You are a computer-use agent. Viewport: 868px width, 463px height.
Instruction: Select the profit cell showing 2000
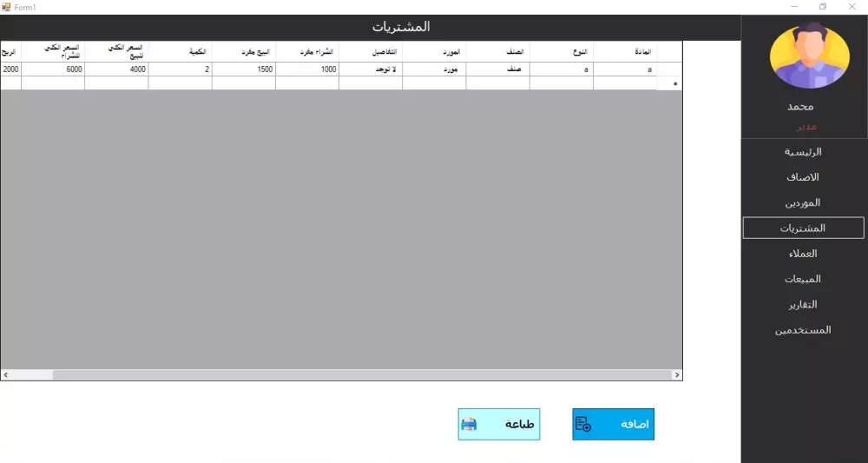click(10, 69)
